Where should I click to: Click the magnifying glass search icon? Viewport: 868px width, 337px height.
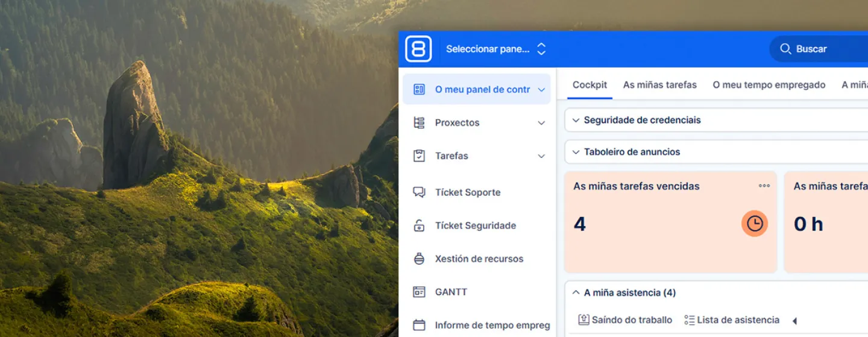785,49
